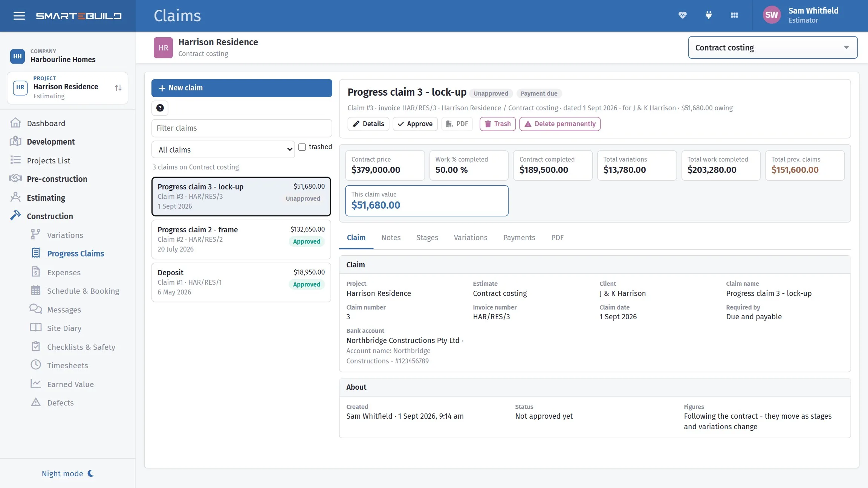Open the PDF tab
The width and height of the screenshot is (868, 488).
557,238
